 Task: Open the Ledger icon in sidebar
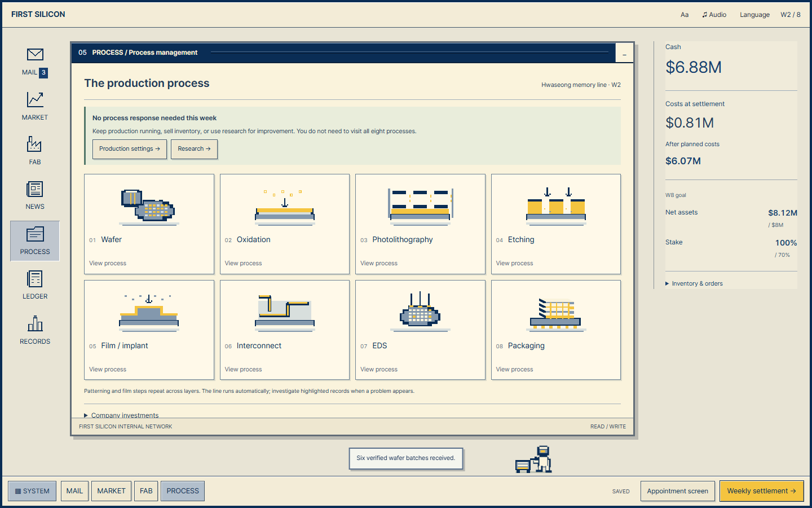pyautogui.click(x=35, y=279)
